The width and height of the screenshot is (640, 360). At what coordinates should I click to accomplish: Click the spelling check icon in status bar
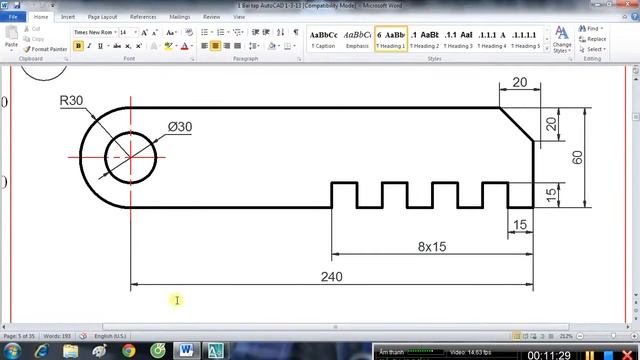click(83, 336)
